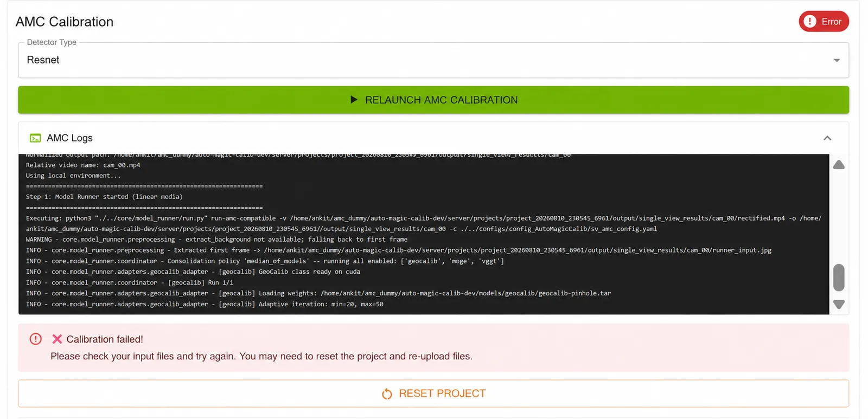Viewport: 868px width, 419px height.
Task: Click log line 'Extracted first frame'
Action: tap(398, 250)
